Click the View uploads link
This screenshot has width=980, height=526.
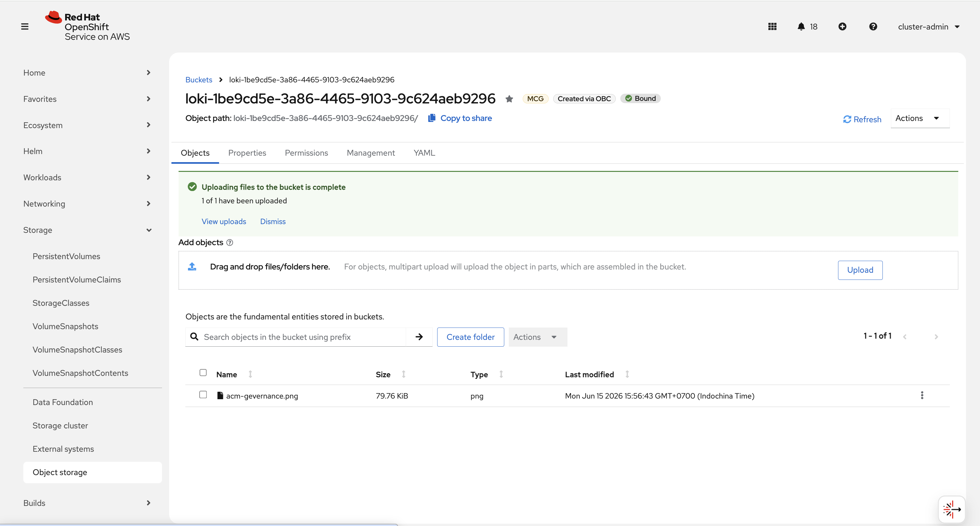(224, 221)
